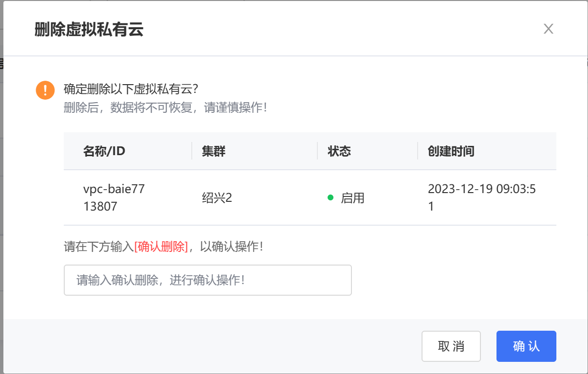Select the 2023-12-19 creation time cell
The width and height of the screenshot is (588, 374).
pyautogui.click(x=481, y=197)
